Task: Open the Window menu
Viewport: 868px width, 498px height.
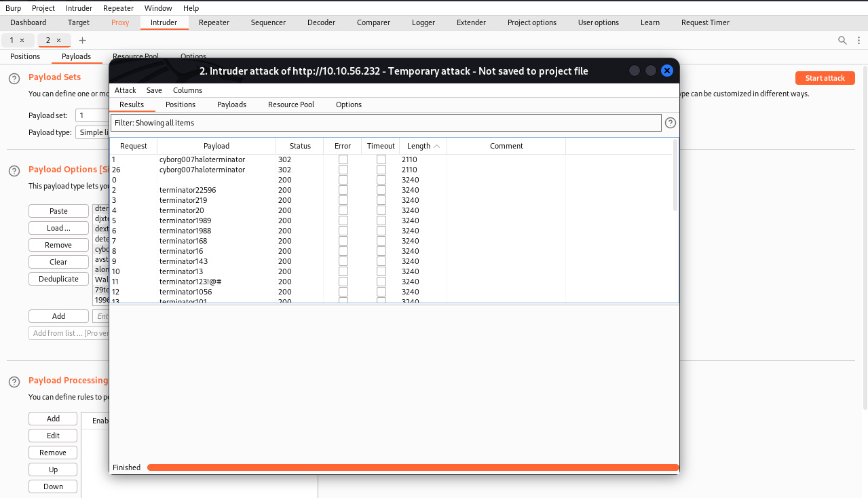Action: pyautogui.click(x=158, y=8)
